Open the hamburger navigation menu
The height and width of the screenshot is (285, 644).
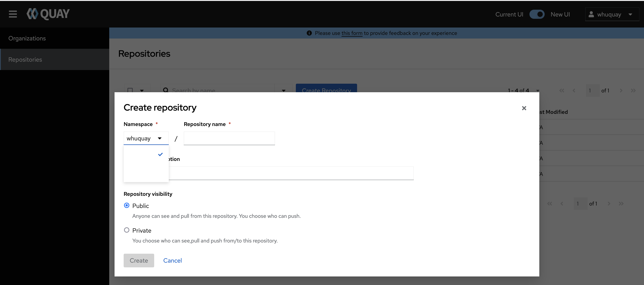[13, 14]
